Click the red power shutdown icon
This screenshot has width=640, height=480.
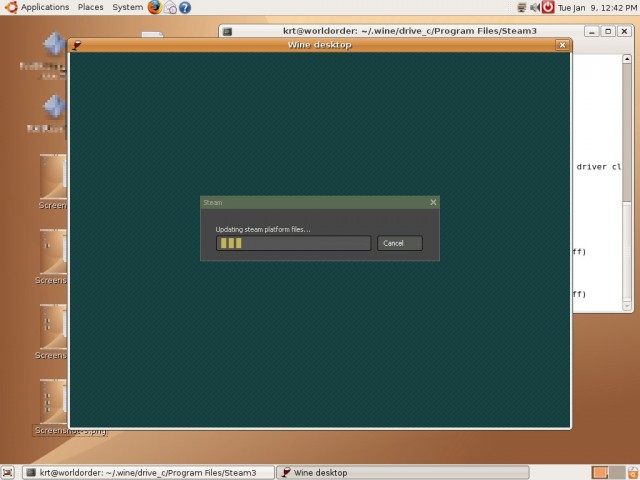coord(548,7)
